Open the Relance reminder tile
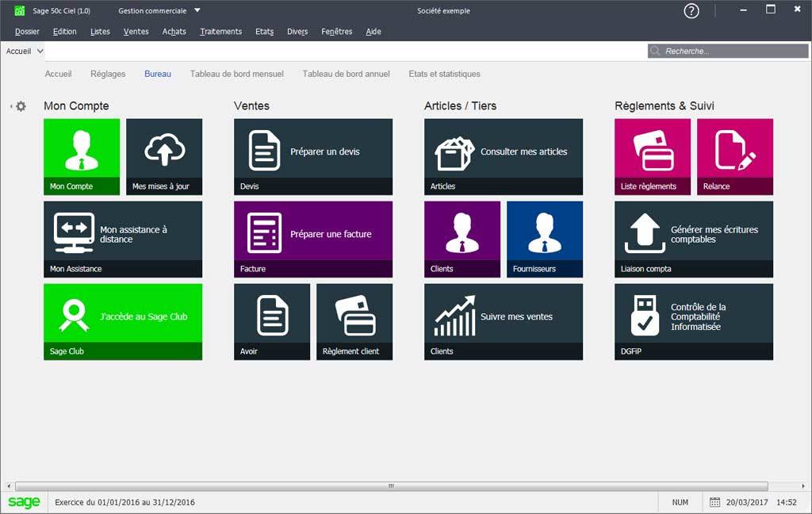 [735, 156]
